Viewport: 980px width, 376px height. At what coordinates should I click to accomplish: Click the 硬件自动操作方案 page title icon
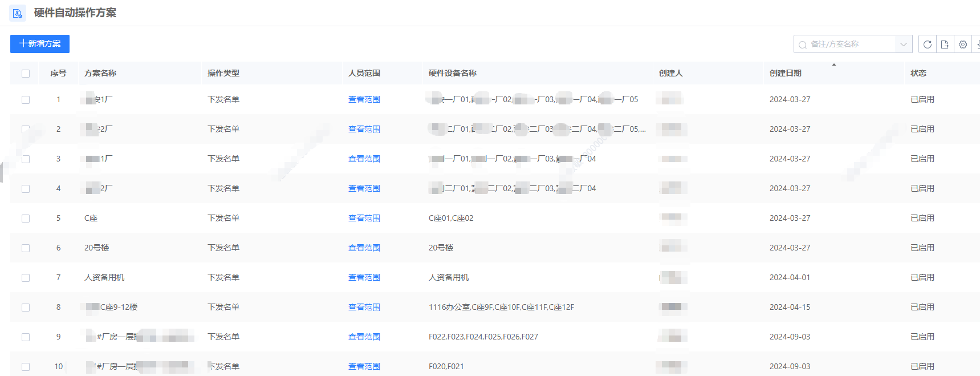18,13
